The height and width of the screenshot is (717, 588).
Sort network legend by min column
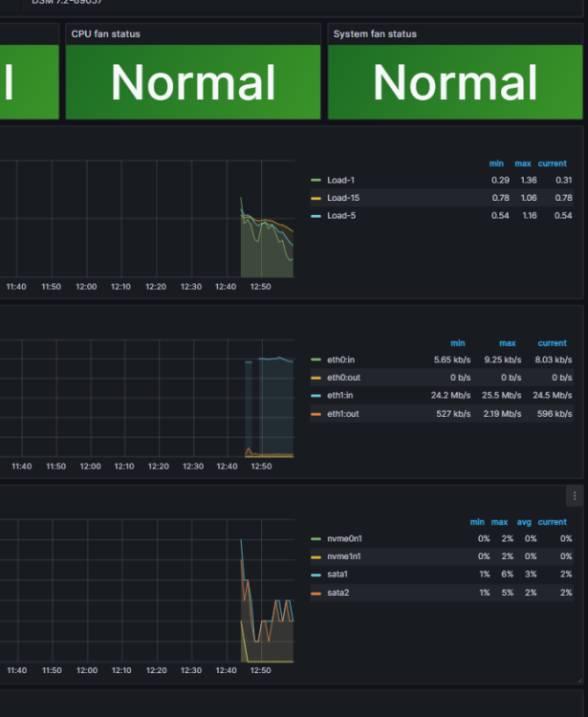(x=458, y=343)
